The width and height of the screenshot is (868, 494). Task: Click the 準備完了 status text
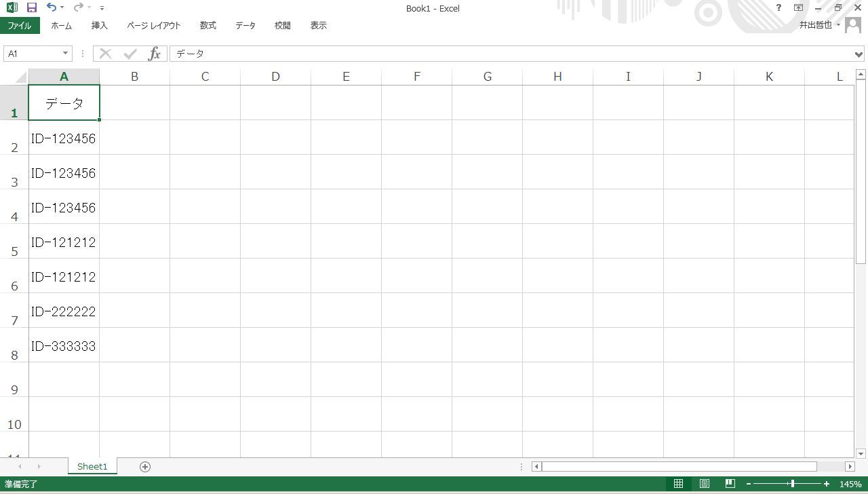(21, 484)
